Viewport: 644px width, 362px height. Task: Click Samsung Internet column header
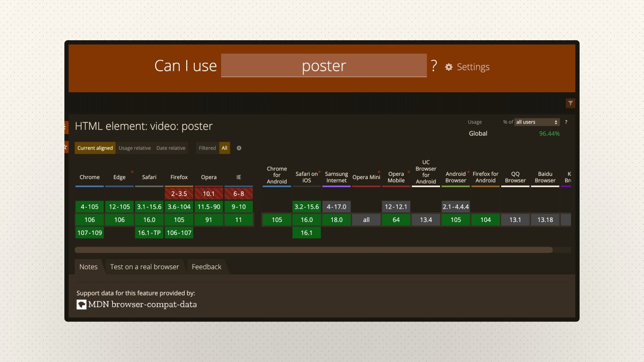[x=336, y=177]
